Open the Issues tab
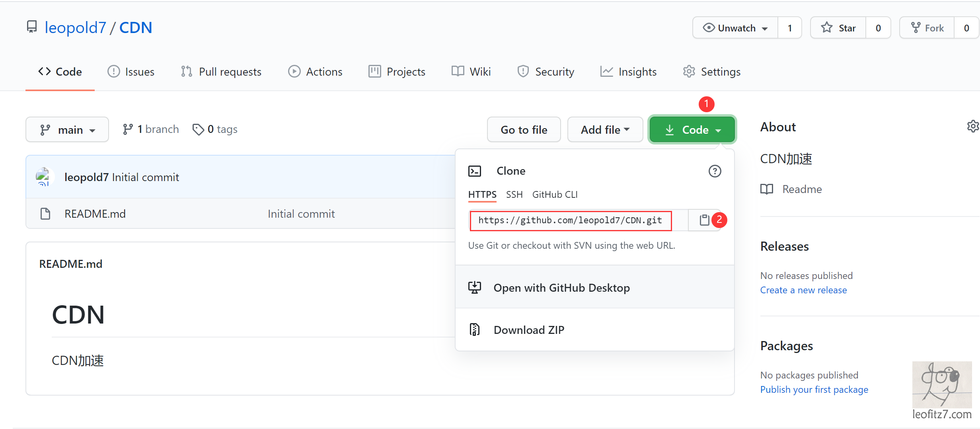 pos(131,72)
